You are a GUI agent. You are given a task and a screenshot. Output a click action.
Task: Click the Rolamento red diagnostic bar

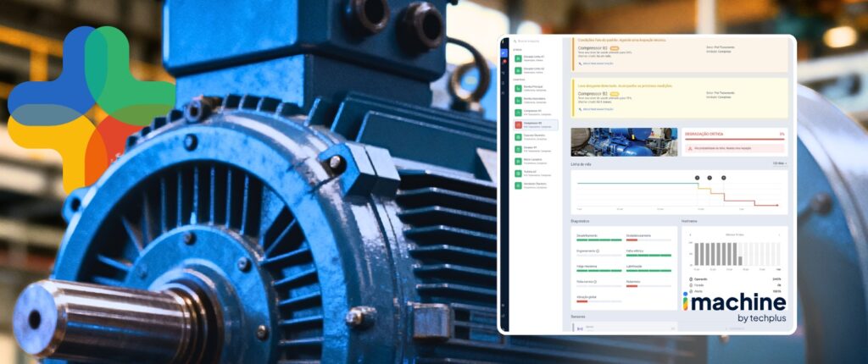click(x=632, y=286)
